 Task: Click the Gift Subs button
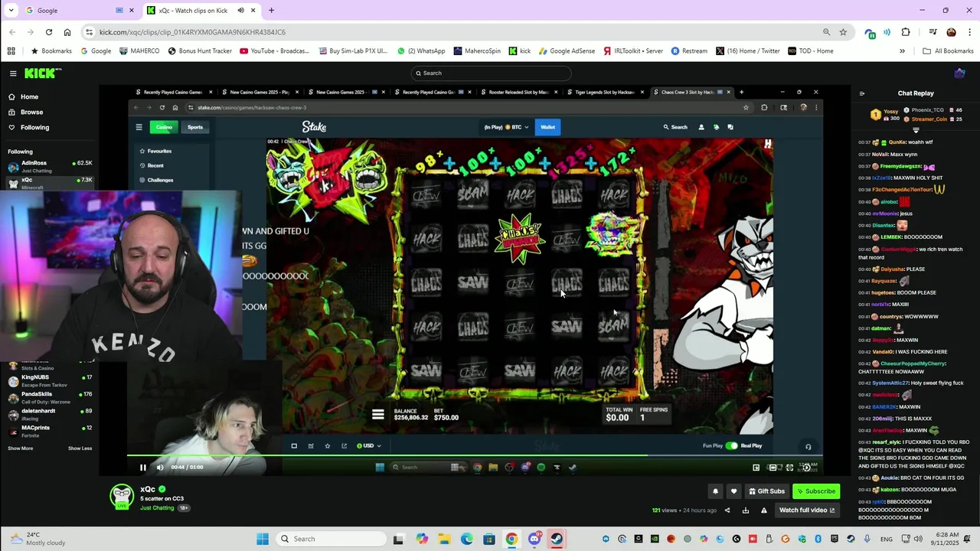(x=766, y=491)
